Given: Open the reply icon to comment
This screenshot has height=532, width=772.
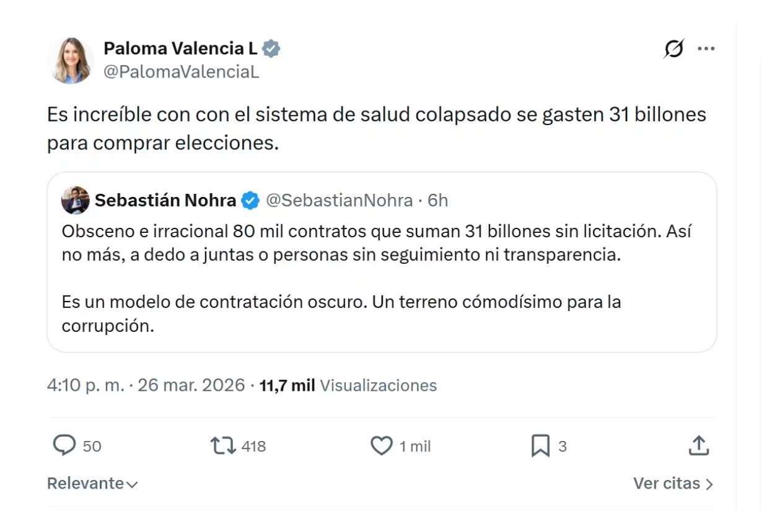Looking at the screenshot, I should [65, 445].
